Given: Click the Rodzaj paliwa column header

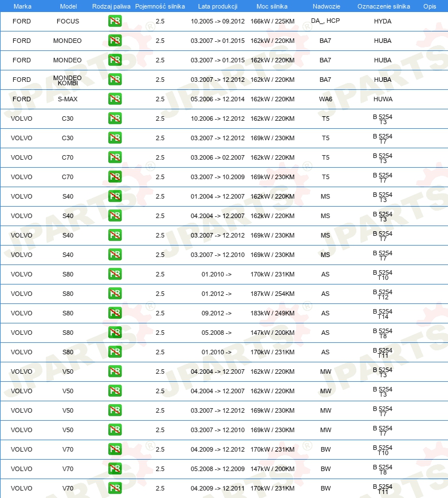Looking at the screenshot, I should point(111,6).
